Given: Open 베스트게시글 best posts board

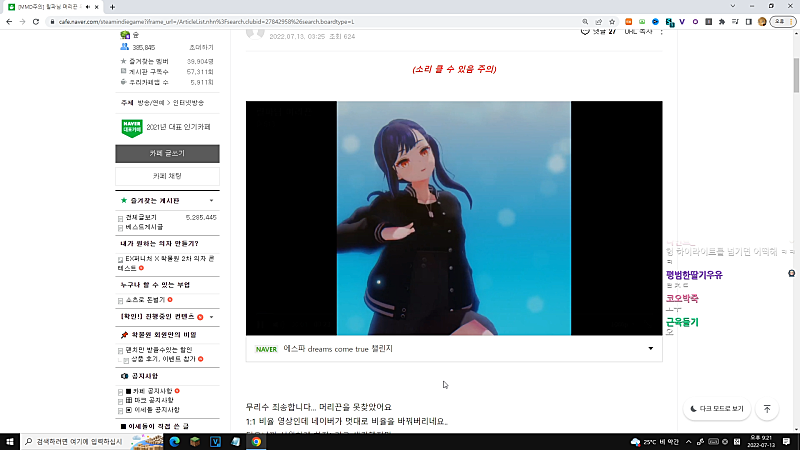Looking at the screenshot, I should click(x=144, y=227).
